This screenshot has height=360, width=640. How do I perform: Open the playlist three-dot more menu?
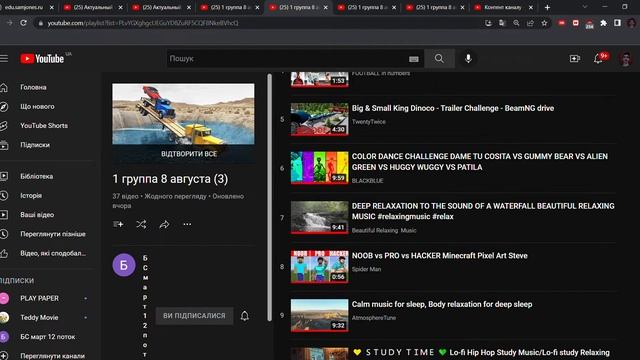[187, 224]
